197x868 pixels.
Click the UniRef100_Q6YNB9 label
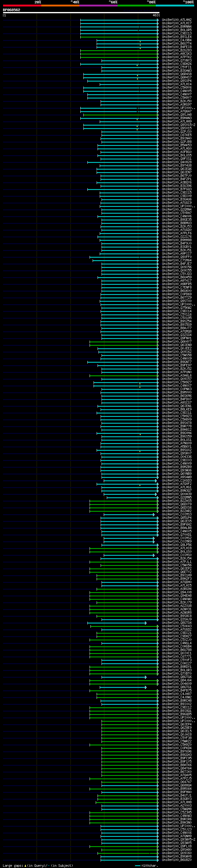click(x=177, y=474)
